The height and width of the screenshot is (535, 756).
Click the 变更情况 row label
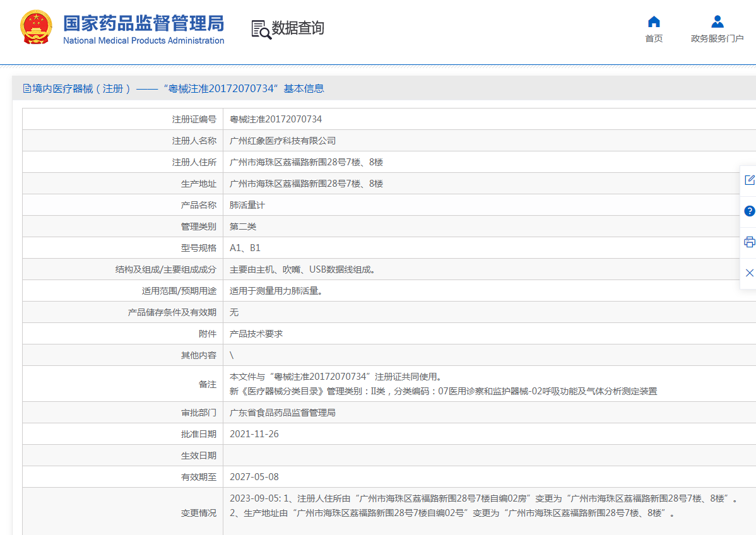tap(198, 513)
